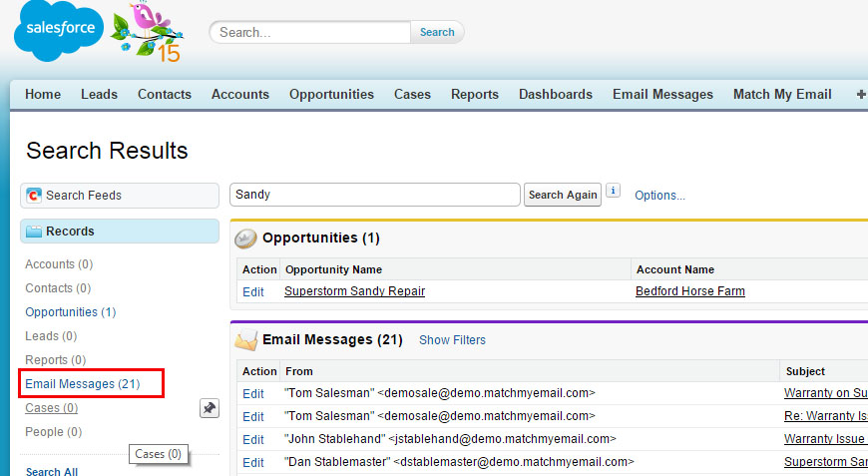Select Email Messages (21) in sidebar
Viewport: 868px width, 476px height.
coord(82,383)
